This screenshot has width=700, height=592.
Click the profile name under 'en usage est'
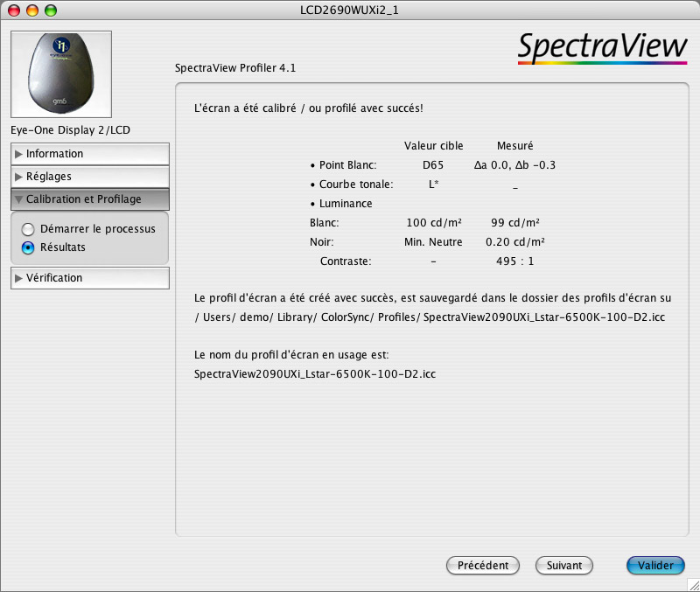click(315, 374)
